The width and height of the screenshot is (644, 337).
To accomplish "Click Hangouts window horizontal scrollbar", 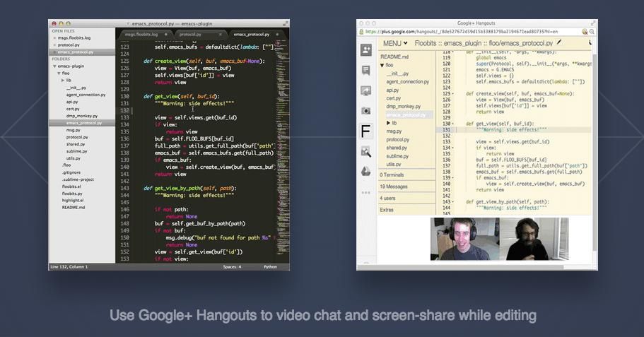I will (x=460, y=267).
